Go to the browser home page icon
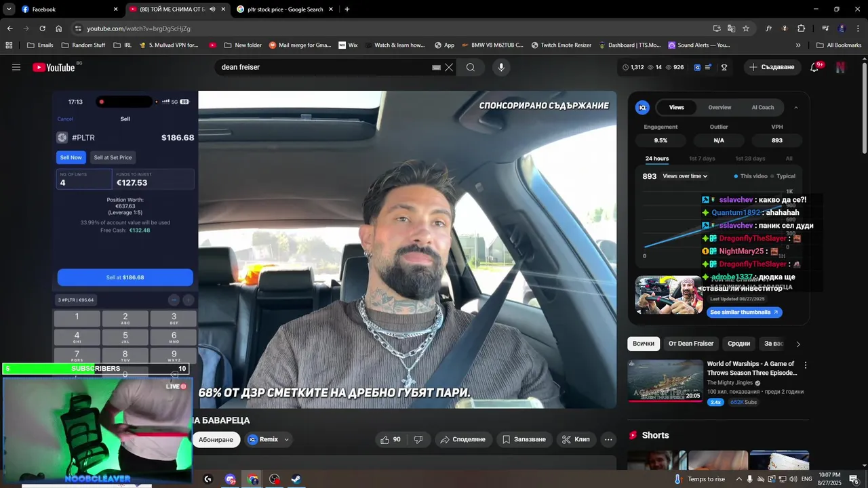Image resolution: width=868 pixels, height=488 pixels. [x=58, y=28]
